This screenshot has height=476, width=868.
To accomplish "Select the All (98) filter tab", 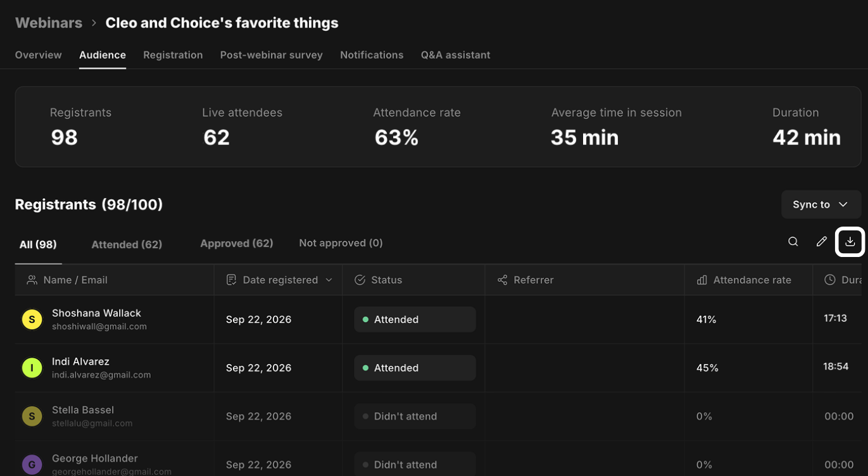I will pyautogui.click(x=38, y=244).
